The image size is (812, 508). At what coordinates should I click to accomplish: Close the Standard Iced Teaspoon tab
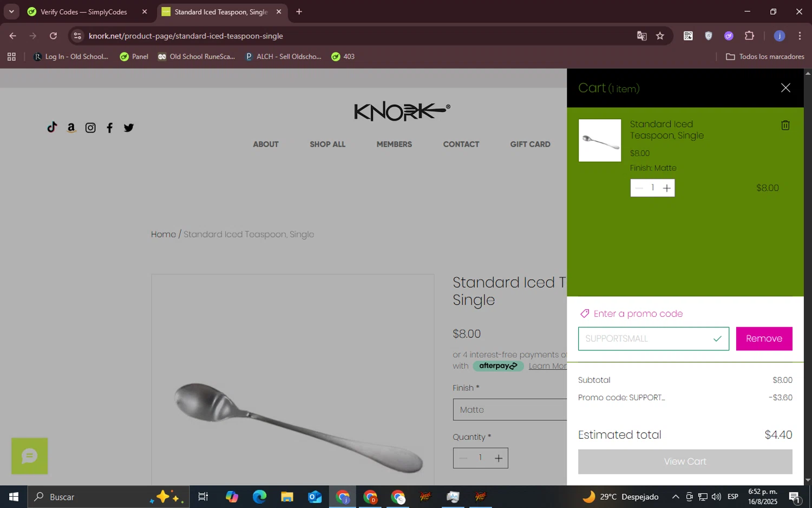coord(279,11)
